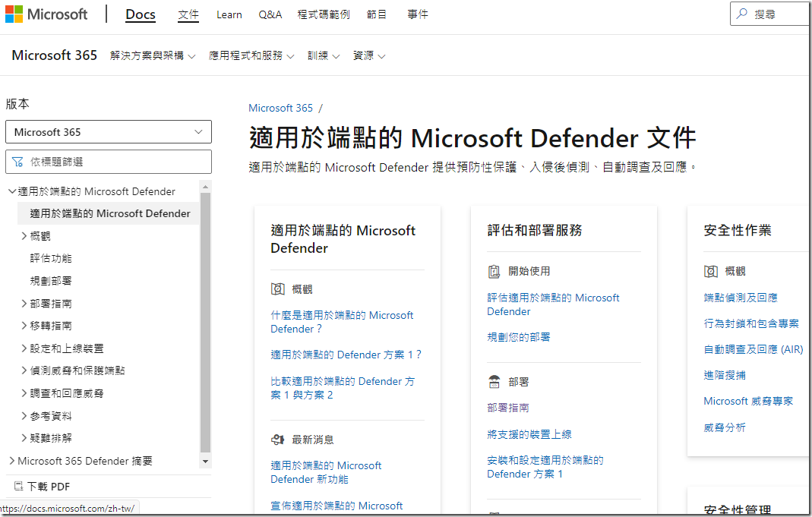Screen dimensions: 812x517
Task: Click the 部署 icon in 評估和部署服務
Action: (x=494, y=382)
